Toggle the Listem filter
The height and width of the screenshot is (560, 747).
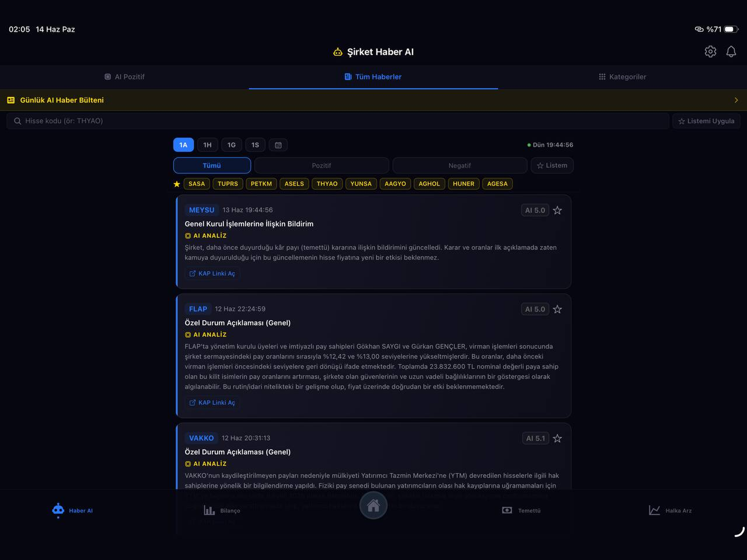point(552,165)
